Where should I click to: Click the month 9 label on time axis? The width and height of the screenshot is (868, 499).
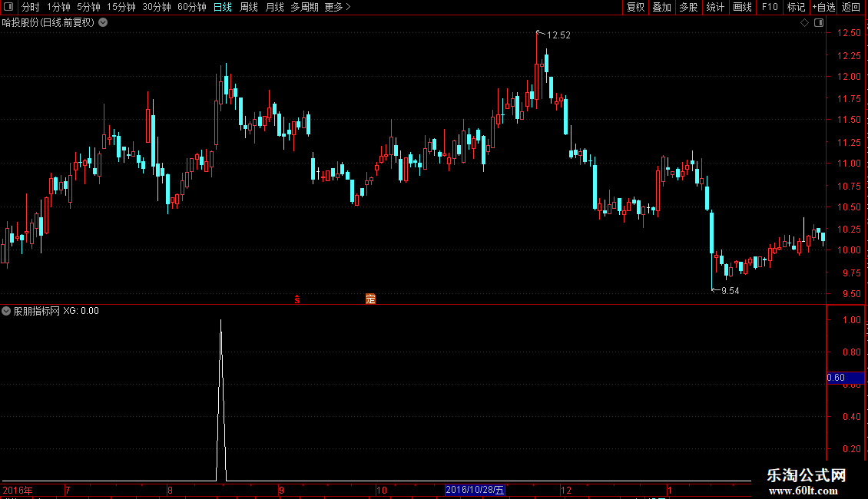(281, 491)
